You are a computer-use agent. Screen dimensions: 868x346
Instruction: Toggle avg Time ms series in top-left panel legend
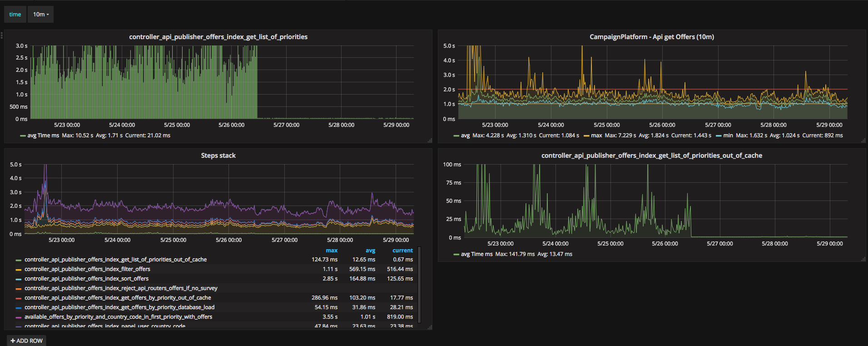(43, 135)
